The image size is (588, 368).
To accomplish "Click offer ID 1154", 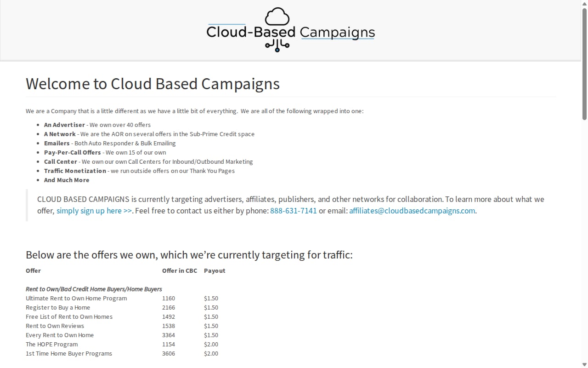I will click(x=169, y=344).
